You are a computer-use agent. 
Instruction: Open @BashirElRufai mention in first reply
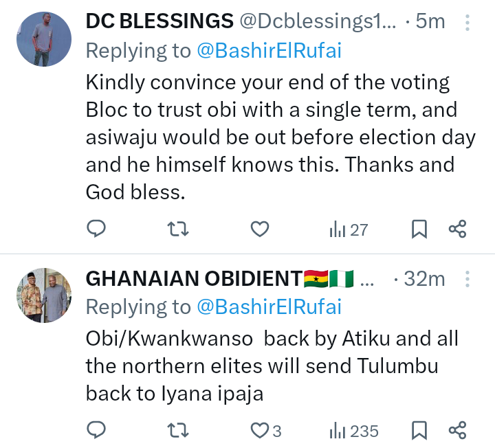point(269,49)
